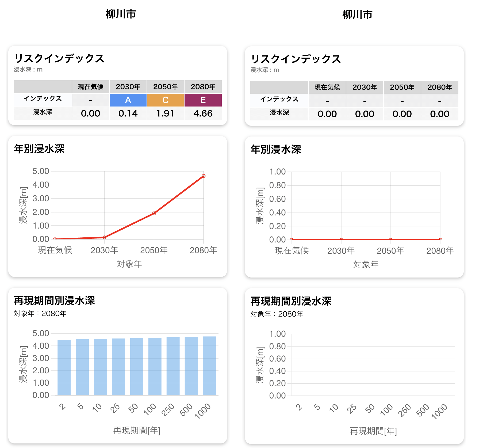
Task: Click the 250 axis label under the empty chart
Action: (404, 410)
